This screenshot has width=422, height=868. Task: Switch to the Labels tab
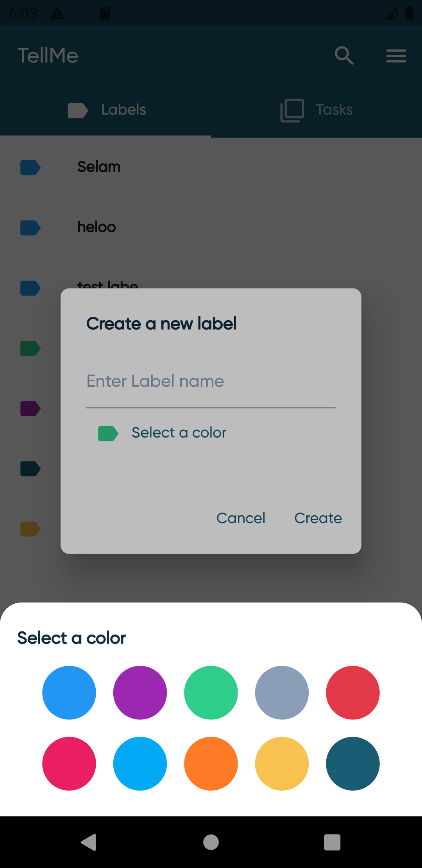(x=105, y=110)
